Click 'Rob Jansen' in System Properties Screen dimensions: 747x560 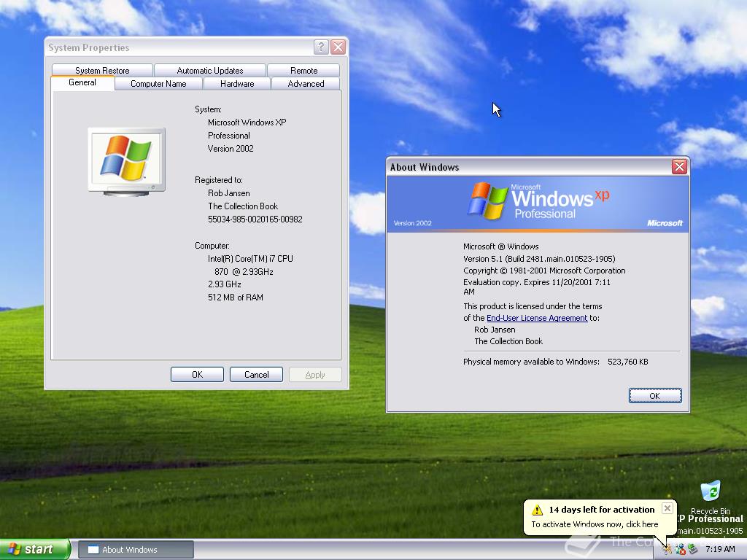click(x=228, y=193)
